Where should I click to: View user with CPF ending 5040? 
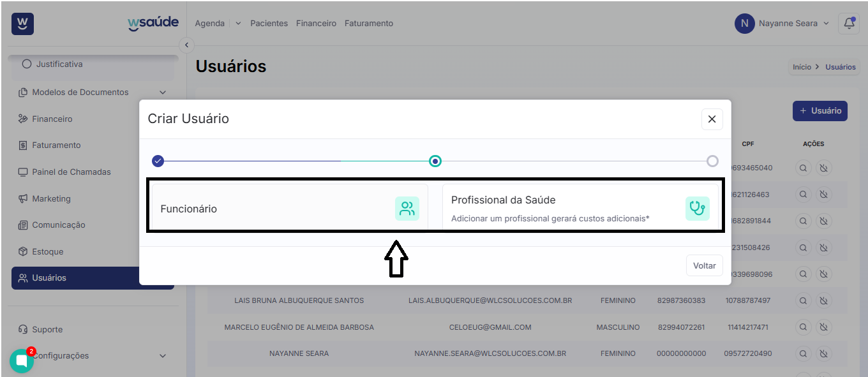click(x=804, y=168)
